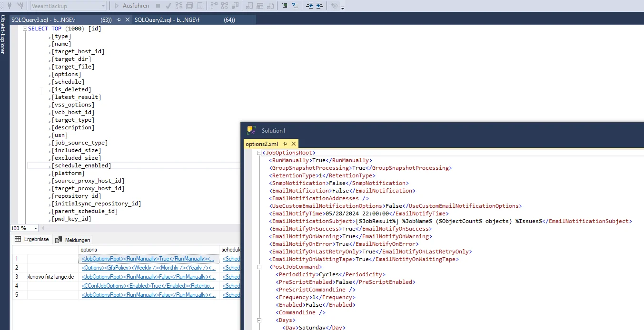
Task: Switch to the Ergebnisse results tab
Action: [32, 239]
